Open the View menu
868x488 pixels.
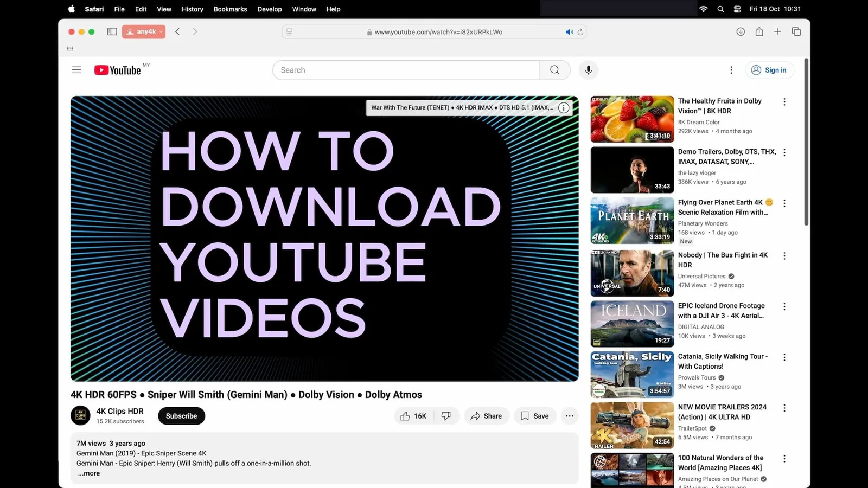click(x=164, y=9)
